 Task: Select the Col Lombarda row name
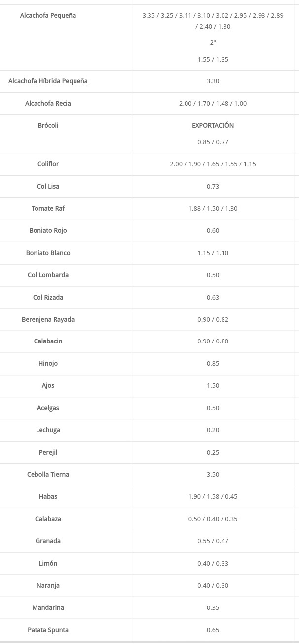[x=48, y=275]
